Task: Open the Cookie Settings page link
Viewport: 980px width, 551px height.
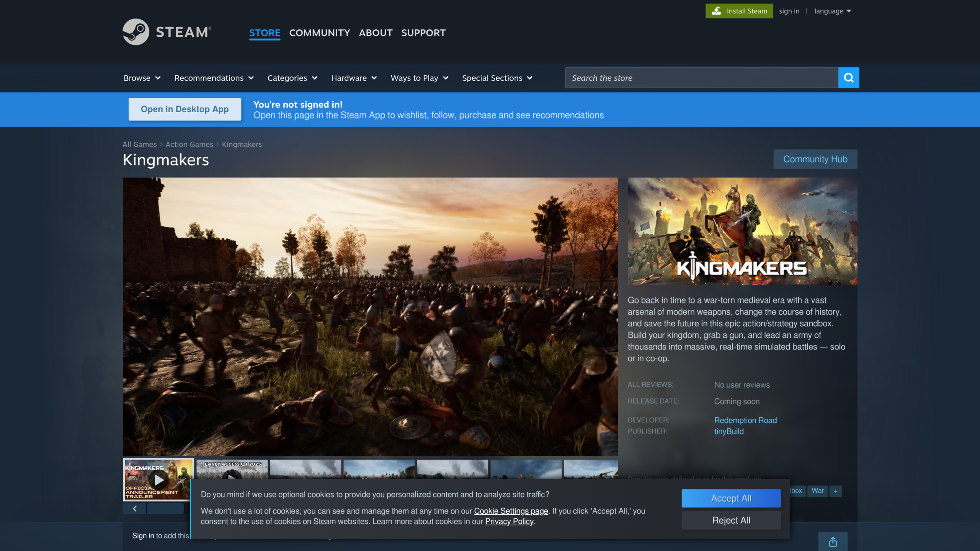Action: click(x=511, y=511)
